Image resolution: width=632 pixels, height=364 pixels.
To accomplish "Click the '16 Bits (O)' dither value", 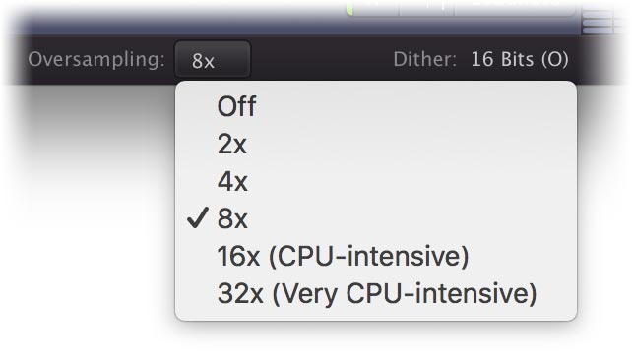I will [520, 59].
